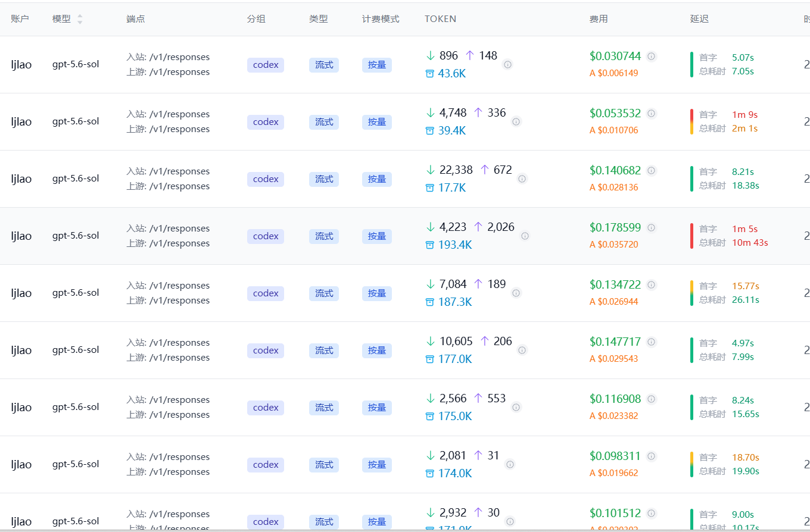Click the info icon next to $0.147717
The image size is (810, 532).
(x=652, y=342)
